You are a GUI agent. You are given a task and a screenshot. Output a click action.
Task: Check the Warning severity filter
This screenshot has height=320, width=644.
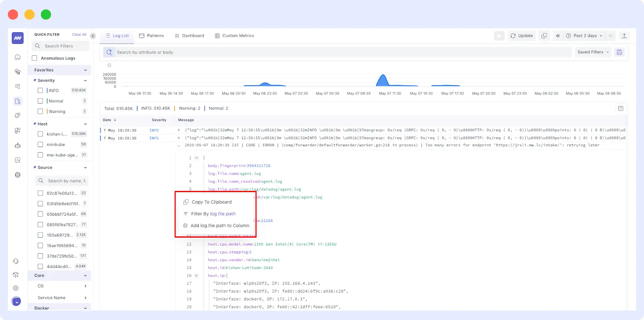[40, 111]
